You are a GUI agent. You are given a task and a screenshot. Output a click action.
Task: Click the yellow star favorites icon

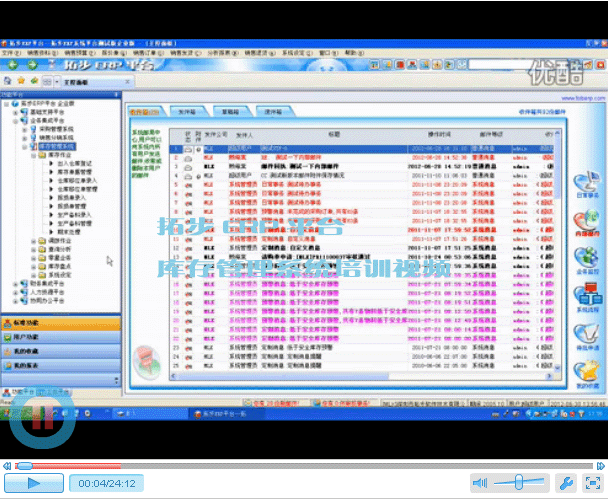point(22,79)
